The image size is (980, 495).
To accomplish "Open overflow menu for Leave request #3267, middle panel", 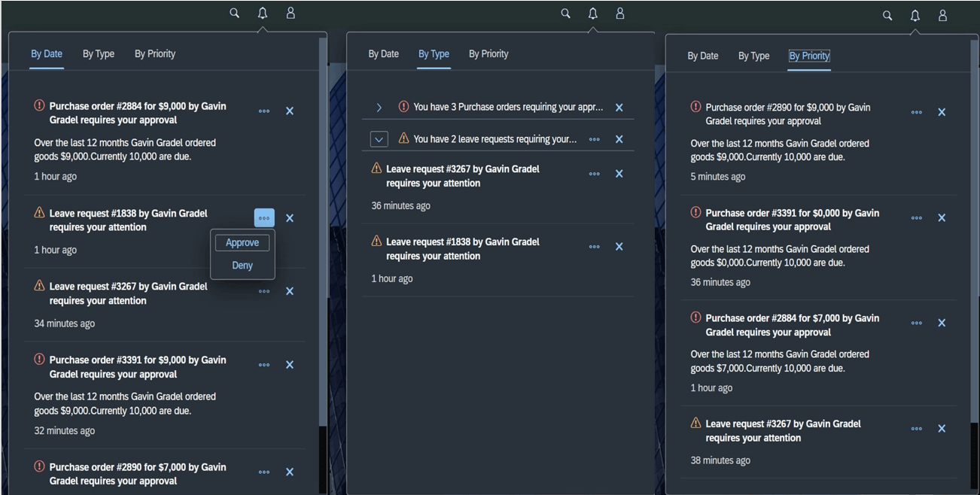I will pyautogui.click(x=595, y=174).
